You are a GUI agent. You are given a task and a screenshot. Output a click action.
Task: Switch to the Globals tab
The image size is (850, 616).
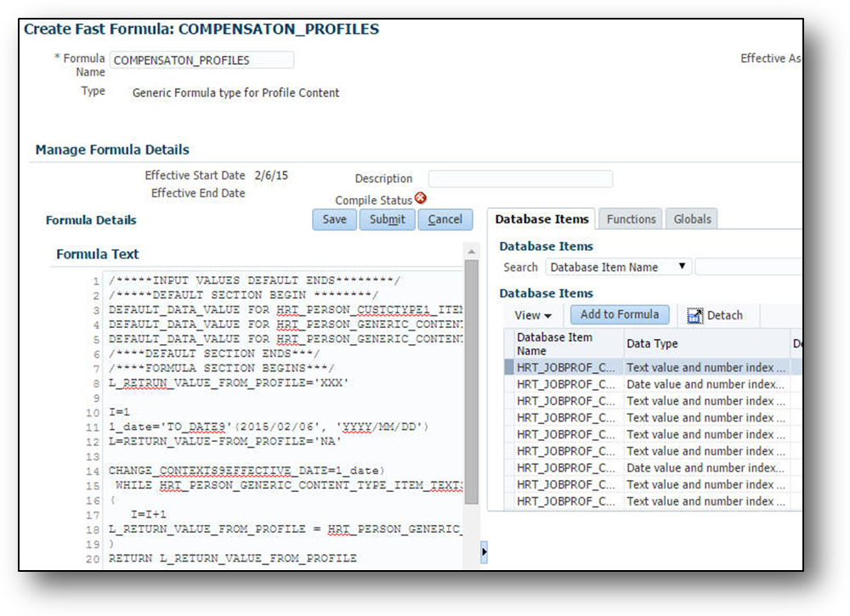click(692, 219)
